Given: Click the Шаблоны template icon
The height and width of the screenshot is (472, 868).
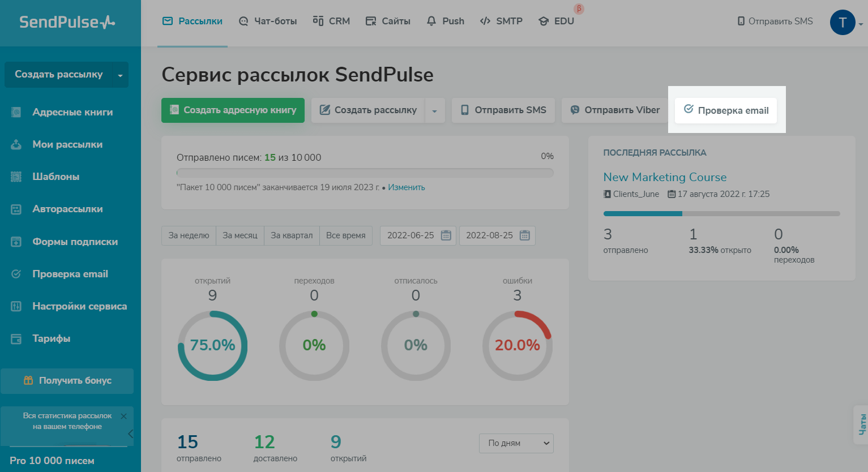Looking at the screenshot, I should [x=16, y=177].
